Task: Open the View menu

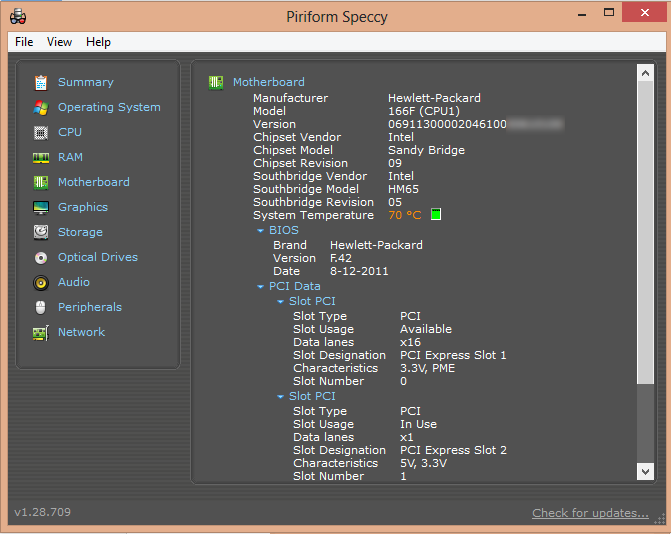Action: (59, 42)
